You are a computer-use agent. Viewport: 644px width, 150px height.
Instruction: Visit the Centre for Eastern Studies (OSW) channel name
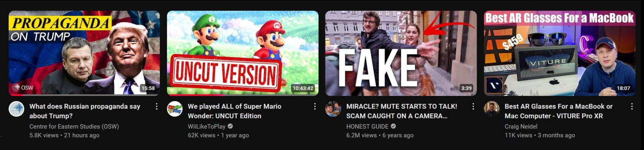(x=74, y=127)
